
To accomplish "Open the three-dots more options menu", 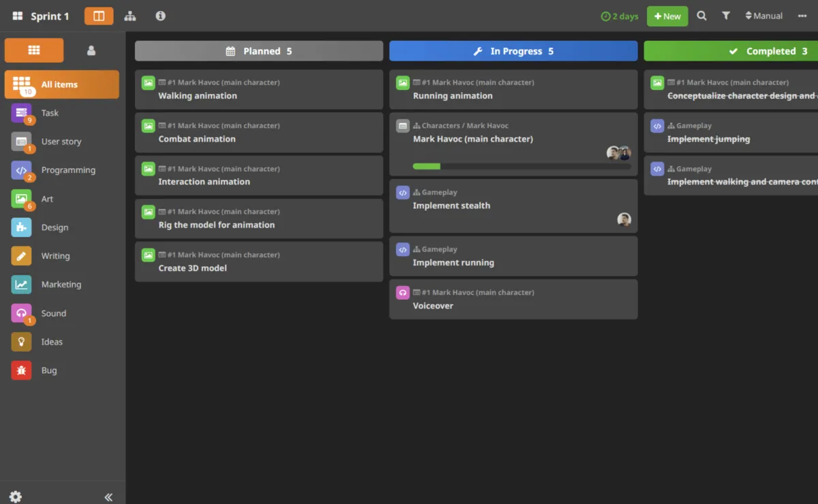I will click(x=802, y=16).
